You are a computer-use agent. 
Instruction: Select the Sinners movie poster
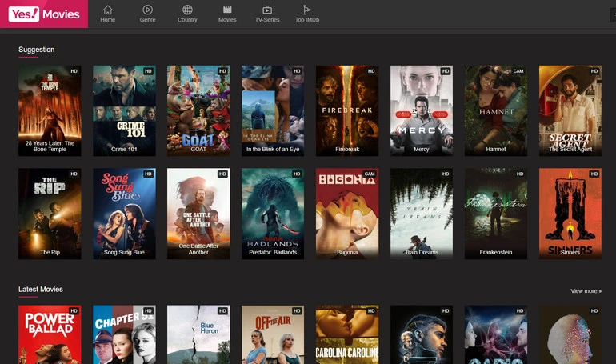[570, 214]
